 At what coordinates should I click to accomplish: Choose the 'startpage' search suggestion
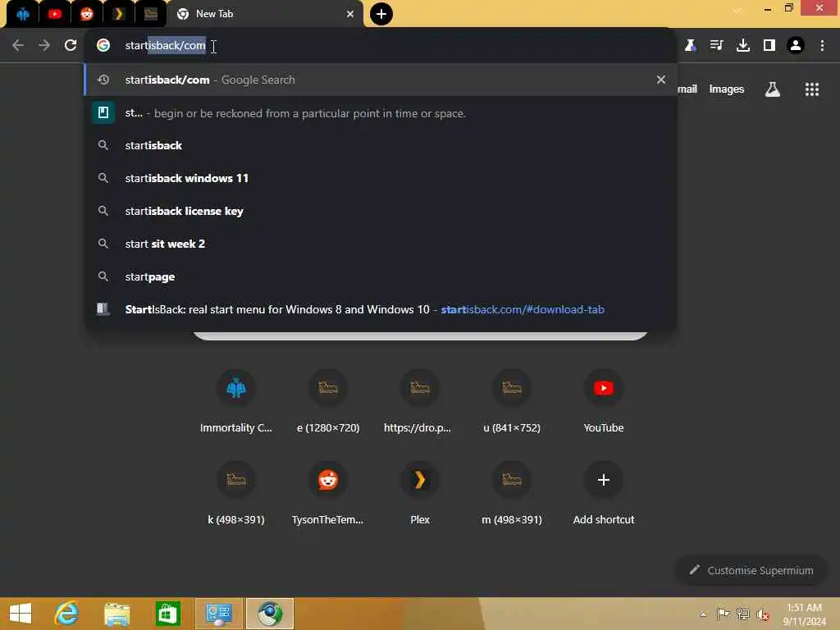pos(381,276)
